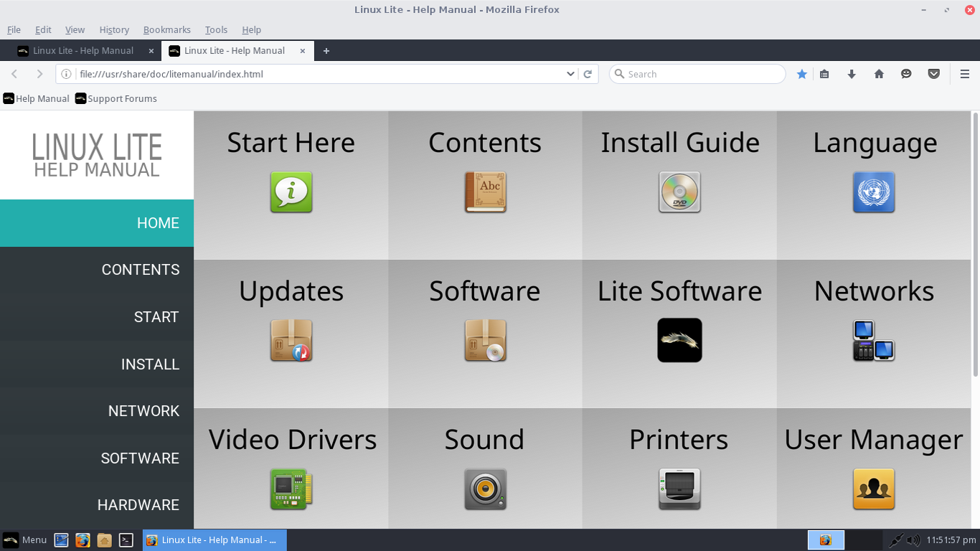This screenshot has width=980, height=551.
Task: Focus the Search input field
Action: pyautogui.click(x=697, y=74)
